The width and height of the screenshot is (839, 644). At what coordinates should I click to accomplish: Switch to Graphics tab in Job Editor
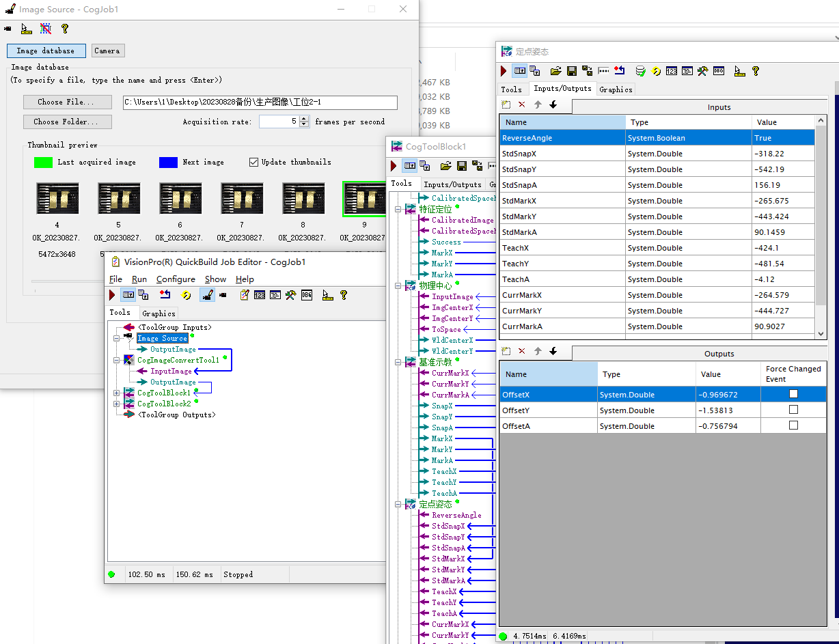159,313
